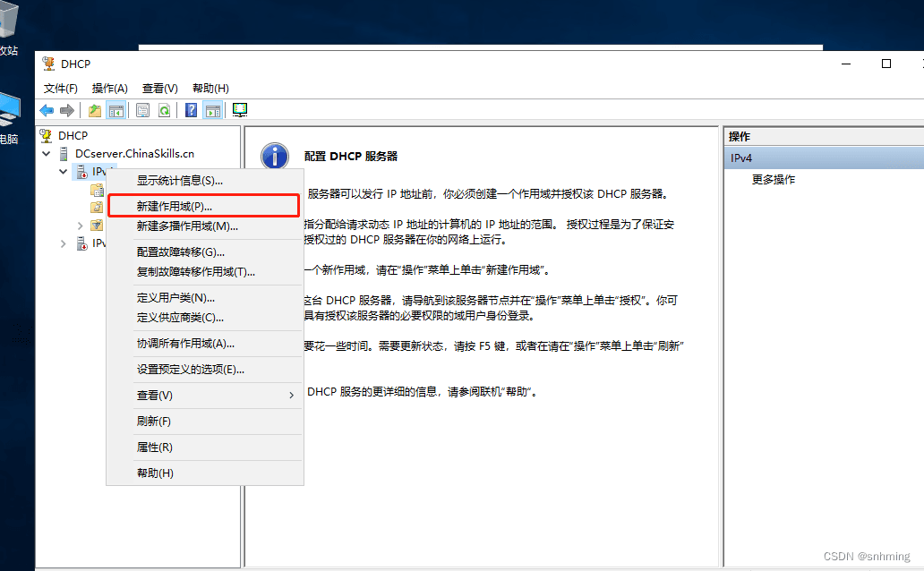Toggle Show/Hide Action Pane toolbar icon
This screenshot has height=571, width=924.
tap(212, 110)
